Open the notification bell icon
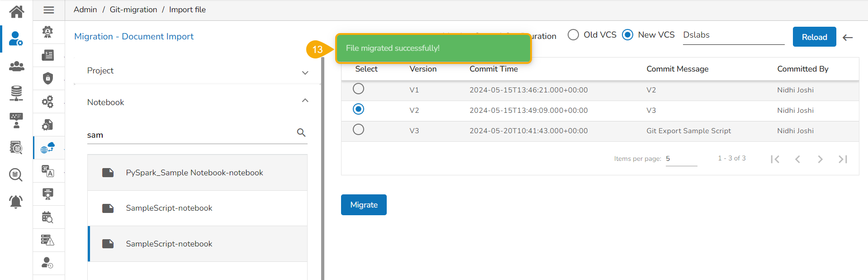Viewport: 868px width, 280px height. (16, 201)
